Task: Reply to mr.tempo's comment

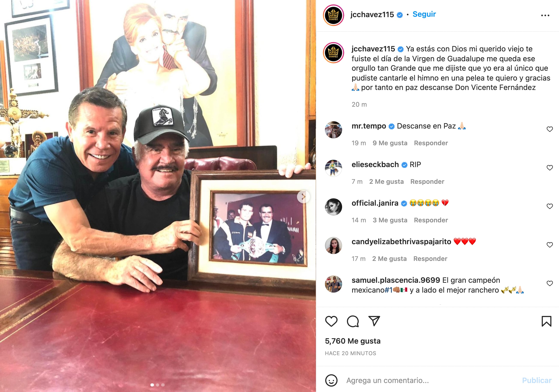Action: pyautogui.click(x=431, y=143)
